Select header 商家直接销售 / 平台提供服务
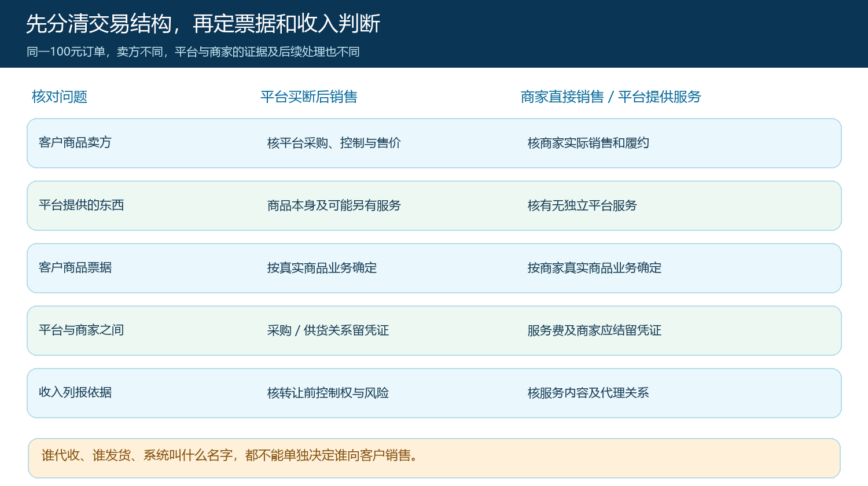 (x=610, y=97)
